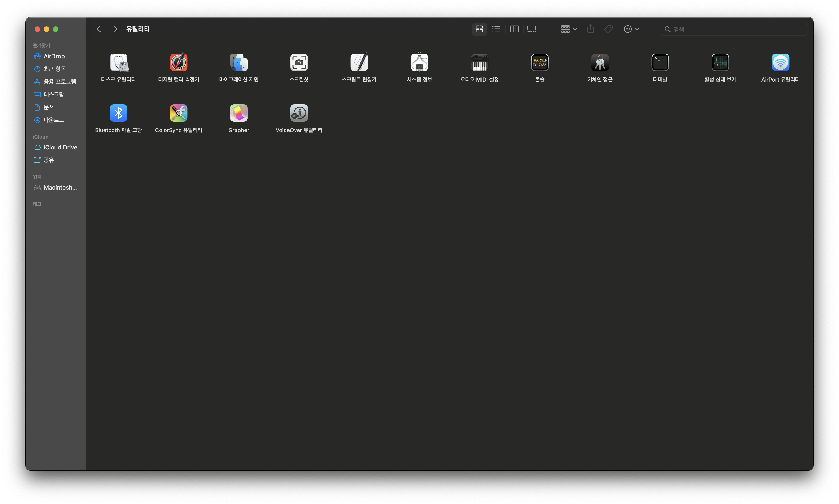Click the share toolbar button
The width and height of the screenshot is (839, 504).
point(590,29)
